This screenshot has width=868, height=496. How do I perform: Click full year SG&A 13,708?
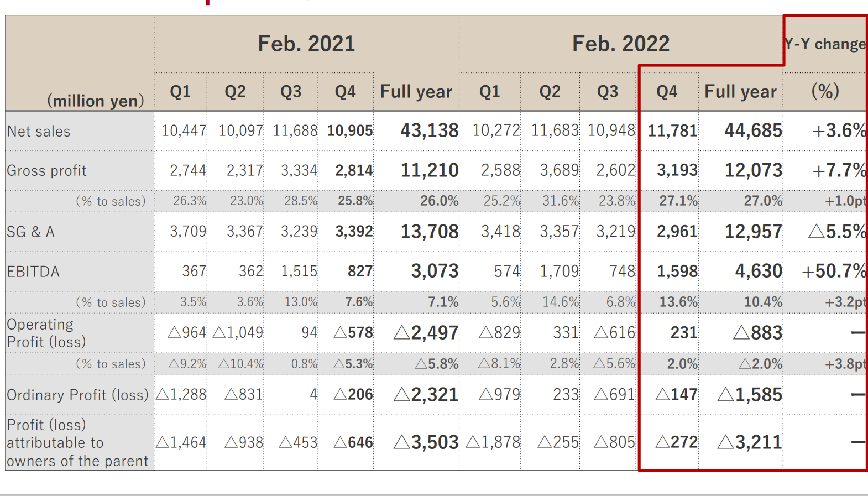click(429, 232)
